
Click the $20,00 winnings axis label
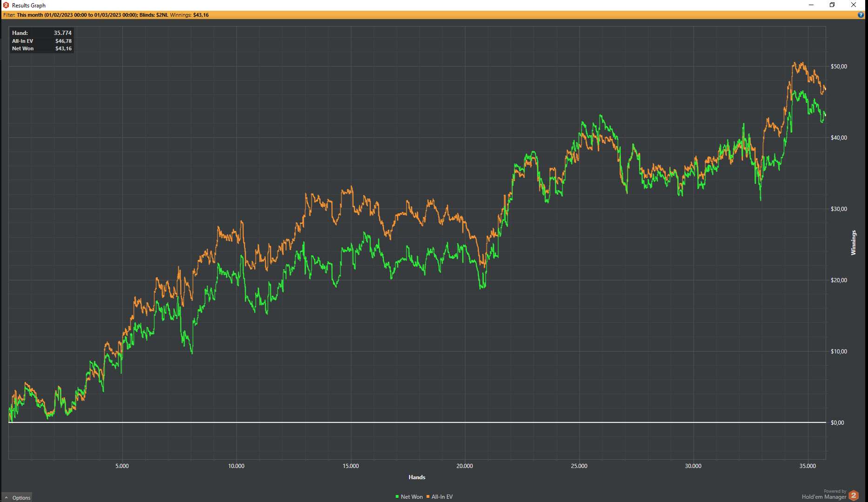(839, 280)
